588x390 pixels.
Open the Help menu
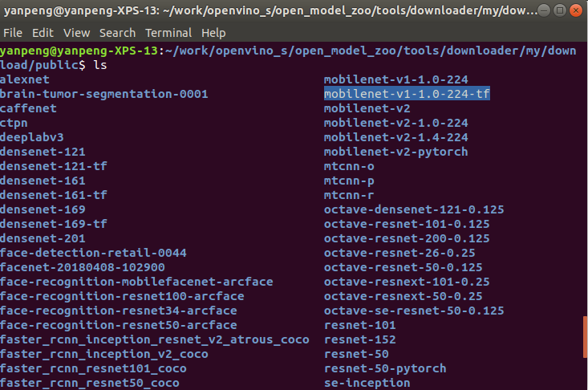click(213, 33)
